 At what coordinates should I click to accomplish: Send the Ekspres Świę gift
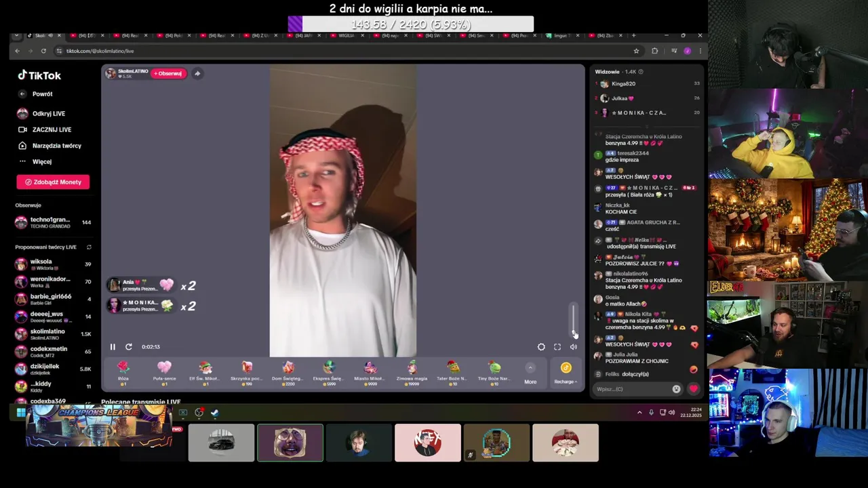point(330,373)
